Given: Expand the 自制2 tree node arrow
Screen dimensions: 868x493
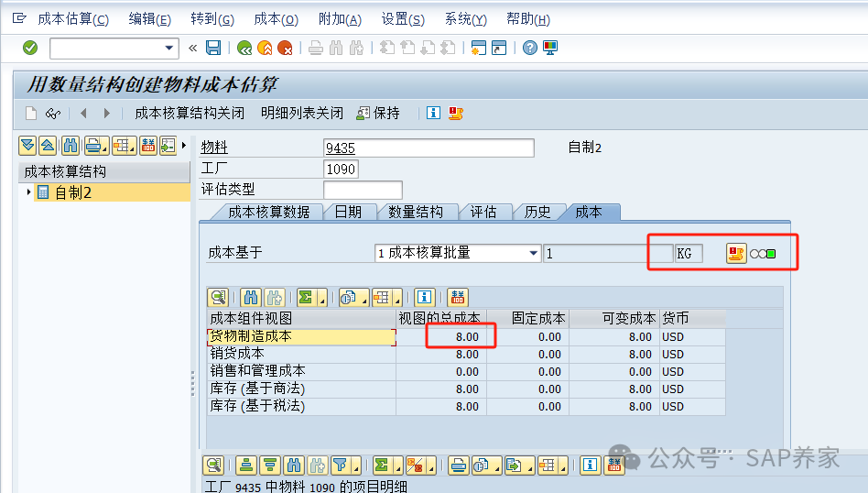Looking at the screenshot, I should [28, 192].
